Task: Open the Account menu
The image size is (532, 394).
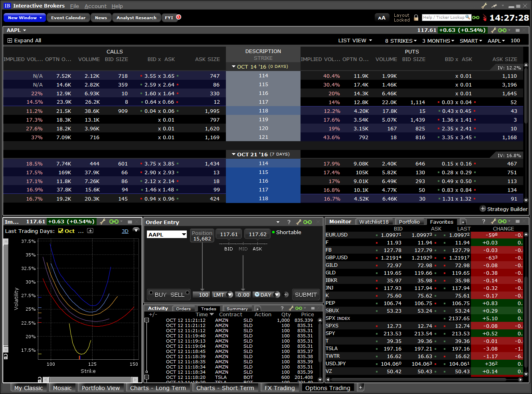Action: click(x=95, y=6)
